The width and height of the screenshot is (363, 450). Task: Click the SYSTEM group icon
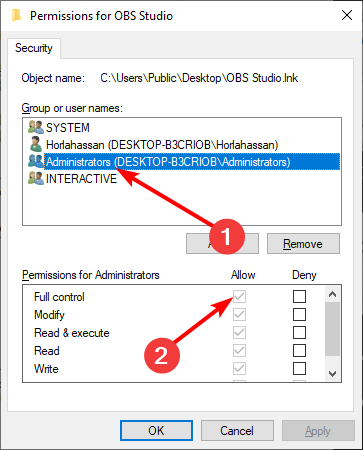[x=36, y=127]
